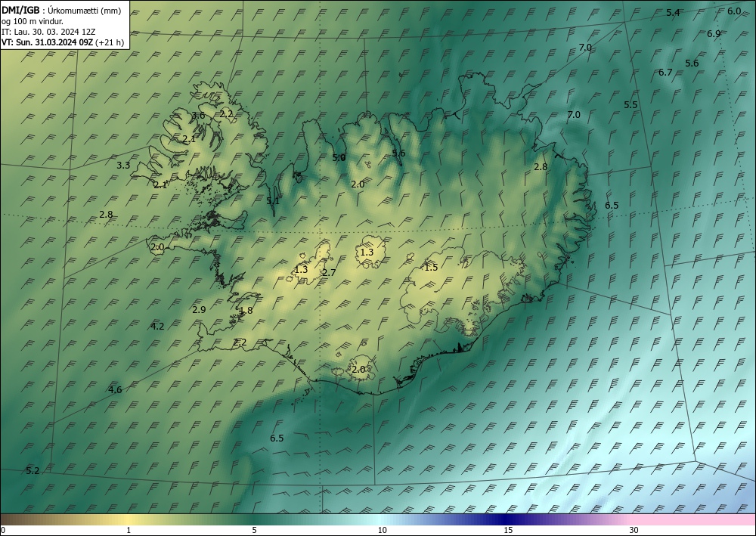Click the 5.4 precipitable water value
The image size is (756, 536).
click(x=673, y=13)
